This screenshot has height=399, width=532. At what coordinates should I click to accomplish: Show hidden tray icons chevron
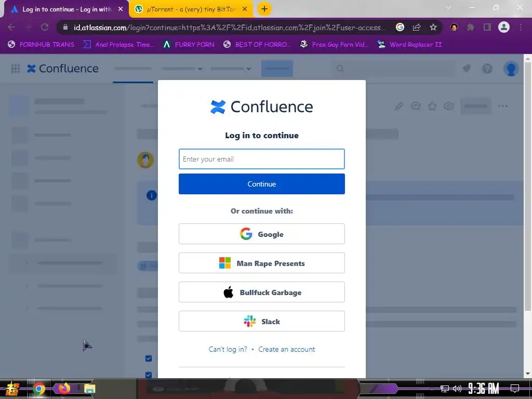click(x=432, y=389)
